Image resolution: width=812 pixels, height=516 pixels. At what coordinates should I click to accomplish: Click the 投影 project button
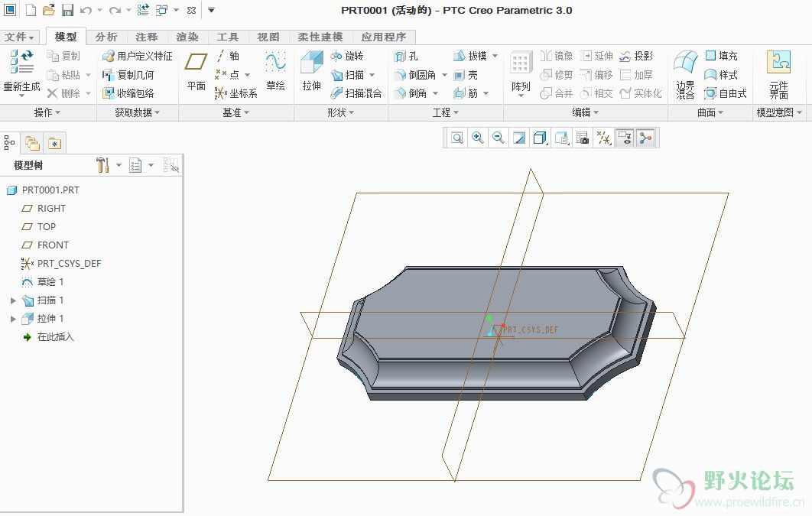point(636,56)
